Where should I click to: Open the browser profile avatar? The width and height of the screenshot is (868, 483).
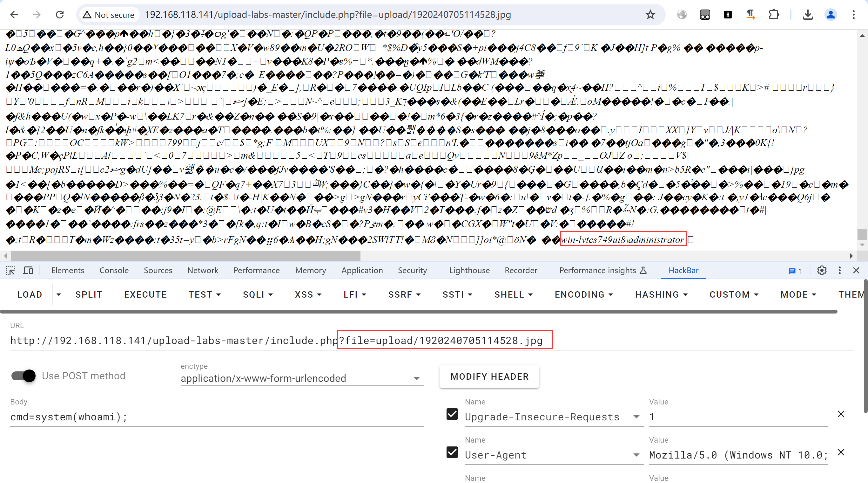tap(831, 15)
